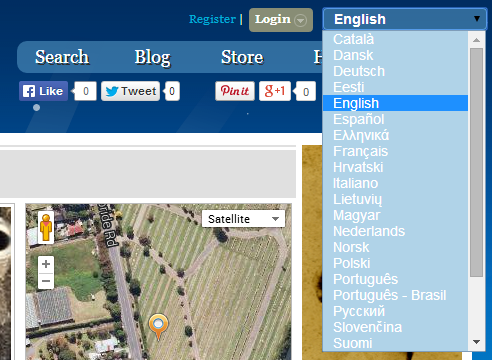The image size is (492, 360).
Task: Click the Twitter Tweet button
Action: (x=130, y=91)
